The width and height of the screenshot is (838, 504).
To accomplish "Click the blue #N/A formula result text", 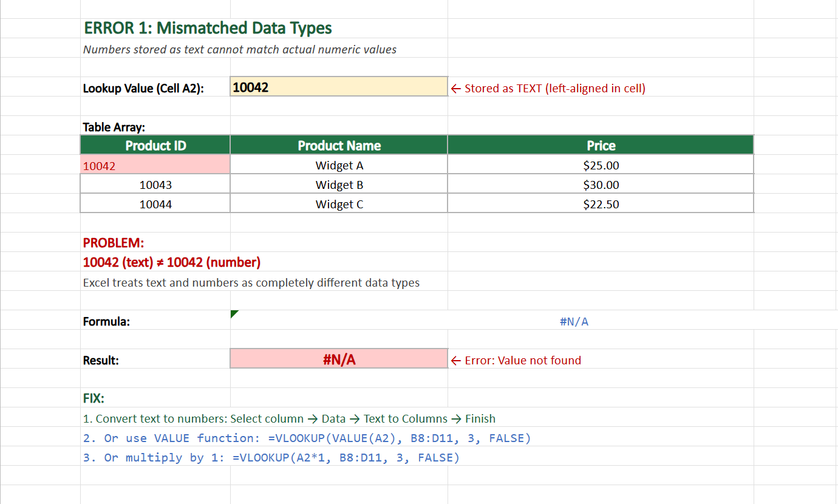I will pyautogui.click(x=574, y=322).
